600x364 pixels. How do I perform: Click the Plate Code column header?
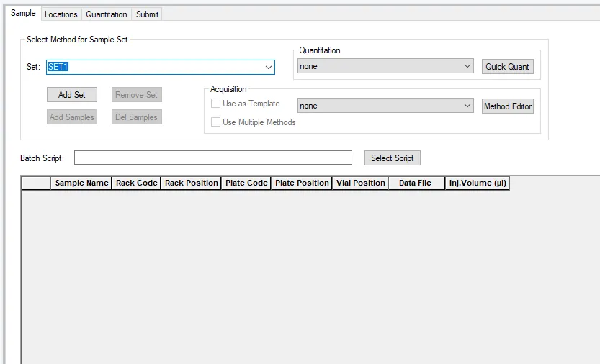pos(246,183)
